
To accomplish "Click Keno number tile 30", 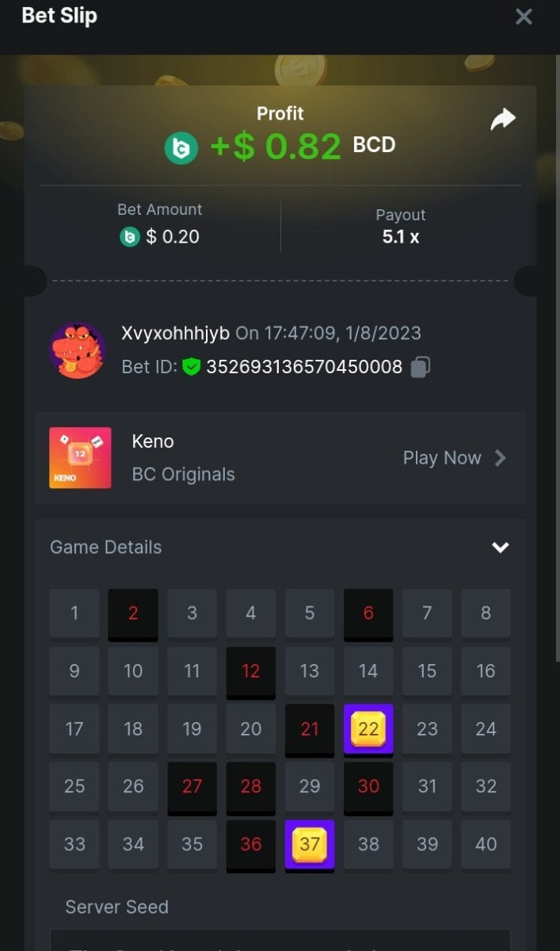I will coord(368,787).
